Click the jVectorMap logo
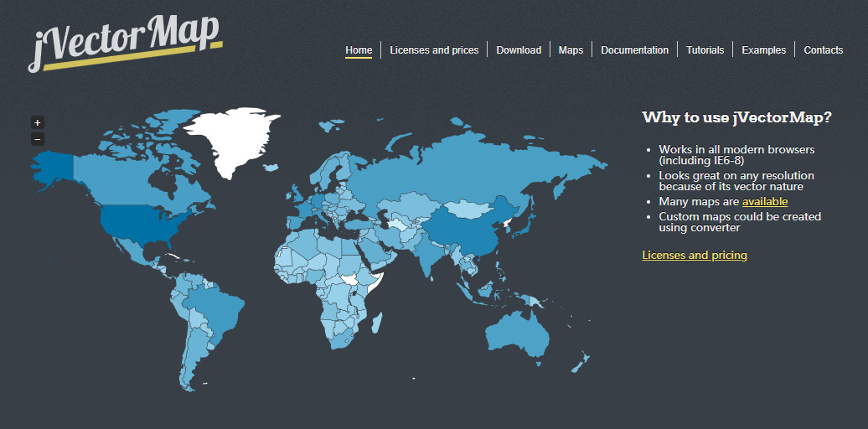The width and height of the screenshot is (868, 429). pyautogui.click(x=126, y=44)
